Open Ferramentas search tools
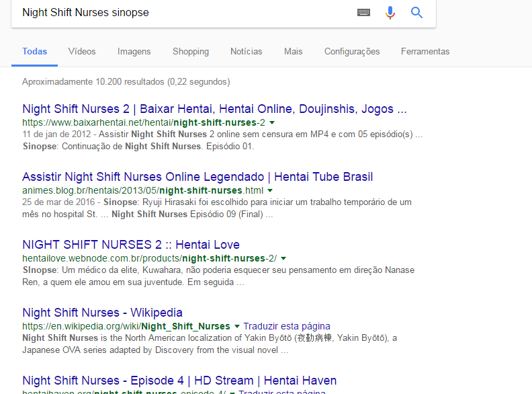The image size is (532, 394). pyautogui.click(x=425, y=51)
